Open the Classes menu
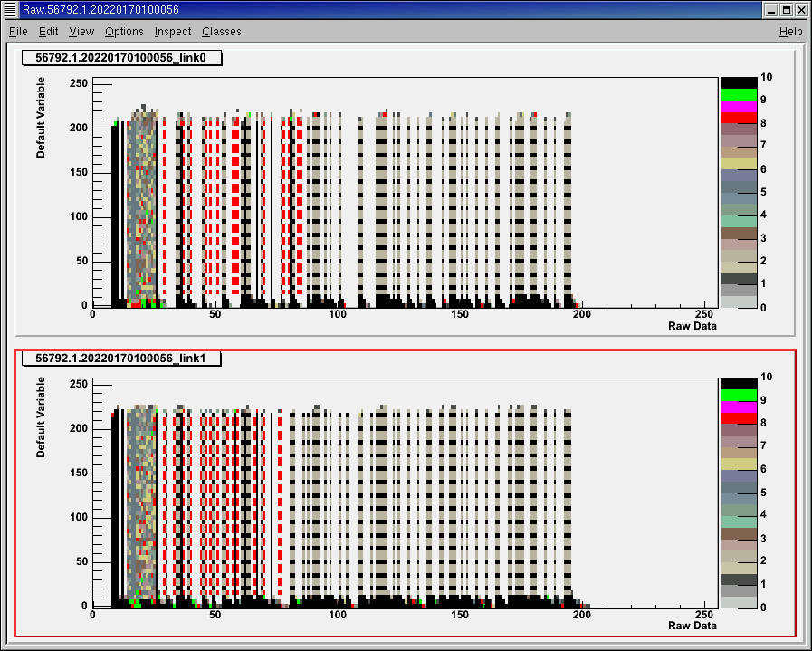 tap(222, 31)
